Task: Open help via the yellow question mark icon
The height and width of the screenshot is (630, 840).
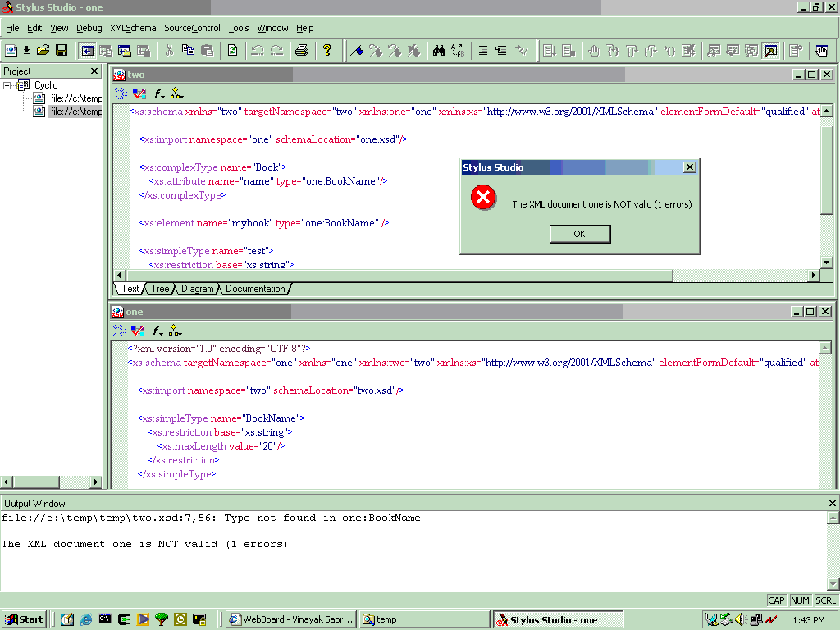Action: [327, 50]
